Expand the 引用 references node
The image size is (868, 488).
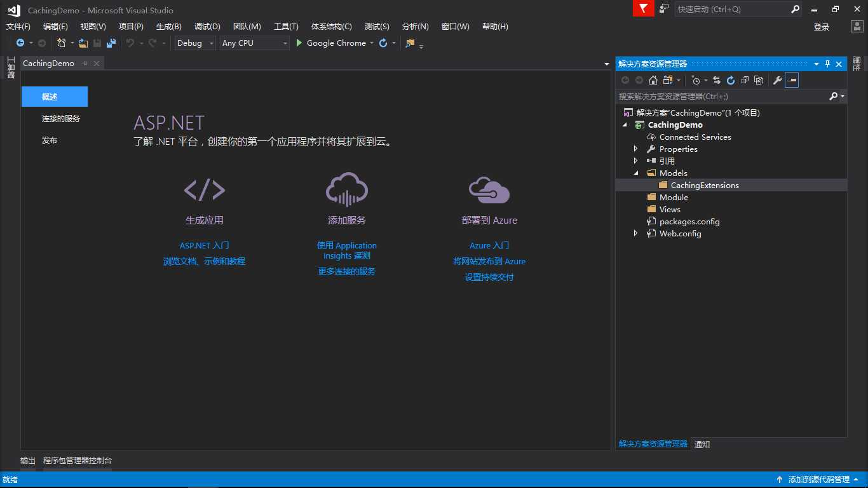(635, 161)
